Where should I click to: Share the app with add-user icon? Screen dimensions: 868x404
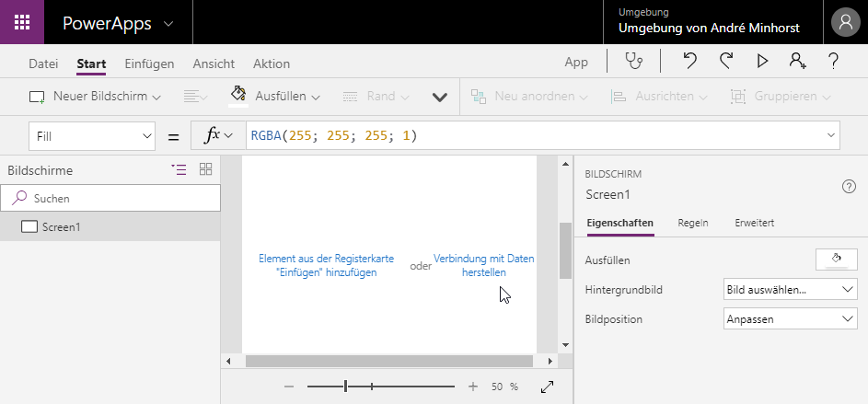point(797,61)
